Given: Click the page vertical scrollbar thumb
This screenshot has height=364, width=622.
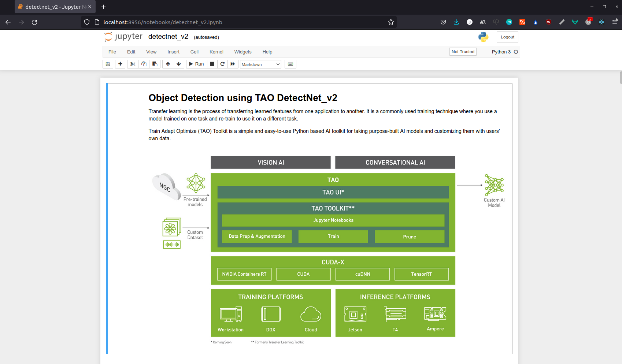Looking at the screenshot, I should [x=621, y=78].
